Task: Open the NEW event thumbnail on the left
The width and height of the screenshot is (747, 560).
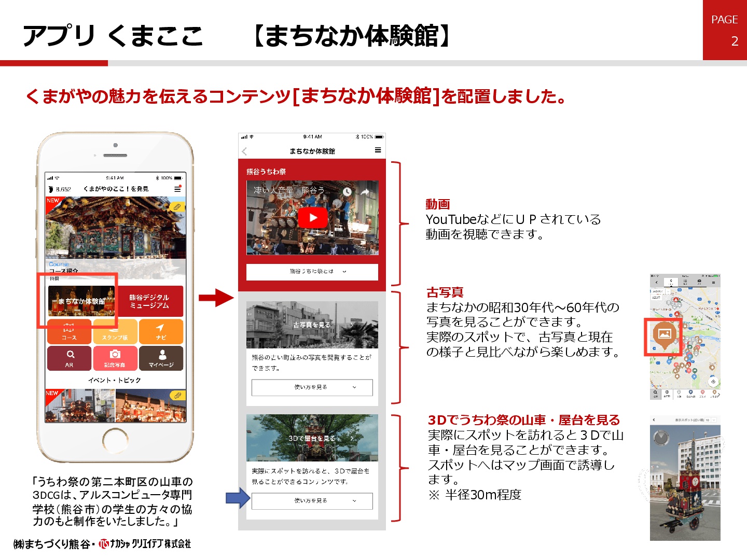Action: pyautogui.click(x=80, y=405)
